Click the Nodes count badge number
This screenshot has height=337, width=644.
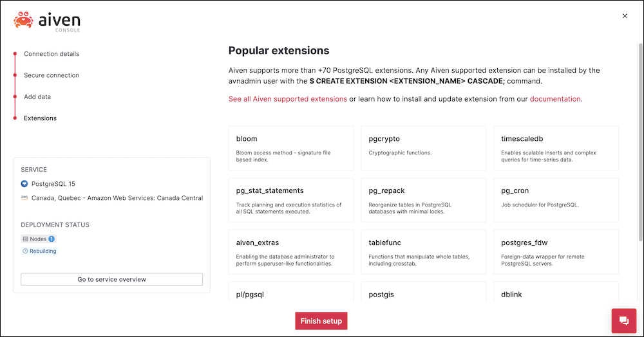pos(52,239)
